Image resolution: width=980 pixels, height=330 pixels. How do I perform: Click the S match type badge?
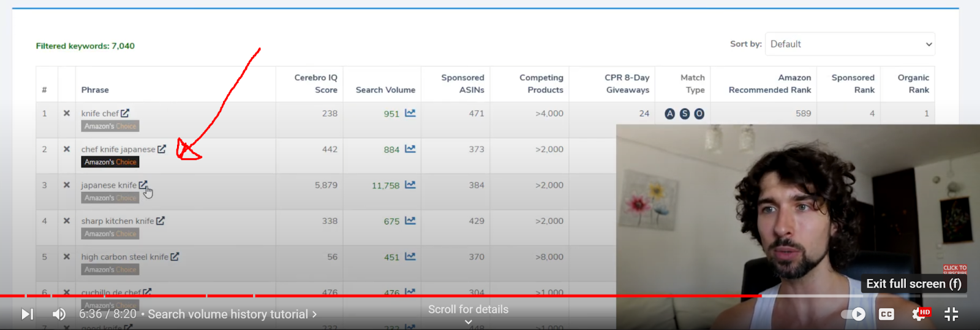(x=685, y=113)
